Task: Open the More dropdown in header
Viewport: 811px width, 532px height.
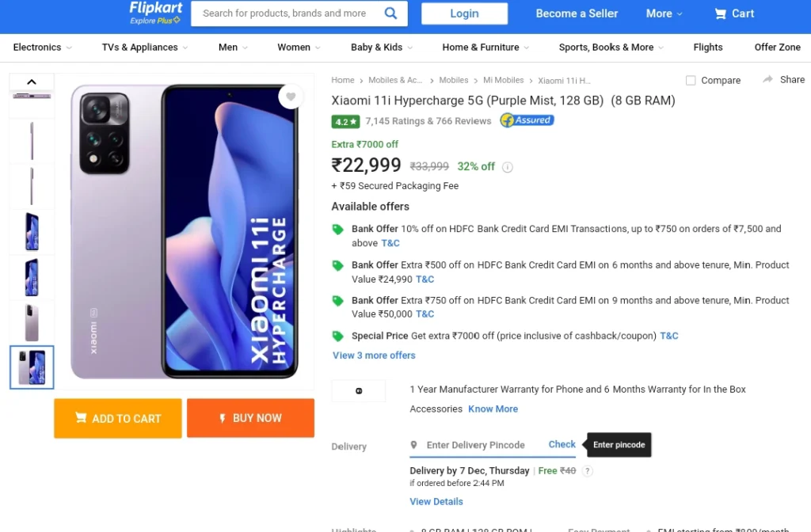Action: [x=664, y=14]
